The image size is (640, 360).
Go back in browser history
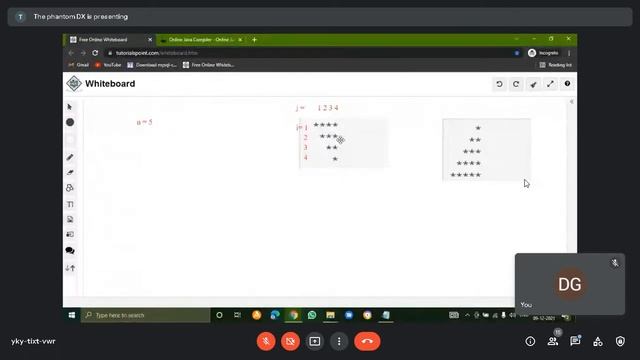[x=71, y=53]
